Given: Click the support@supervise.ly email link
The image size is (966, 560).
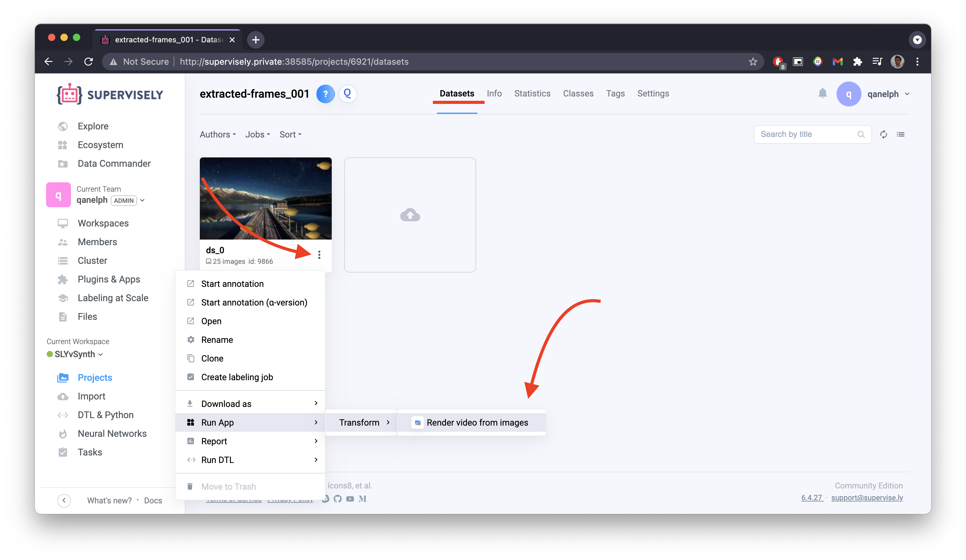Looking at the screenshot, I should [x=867, y=497].
